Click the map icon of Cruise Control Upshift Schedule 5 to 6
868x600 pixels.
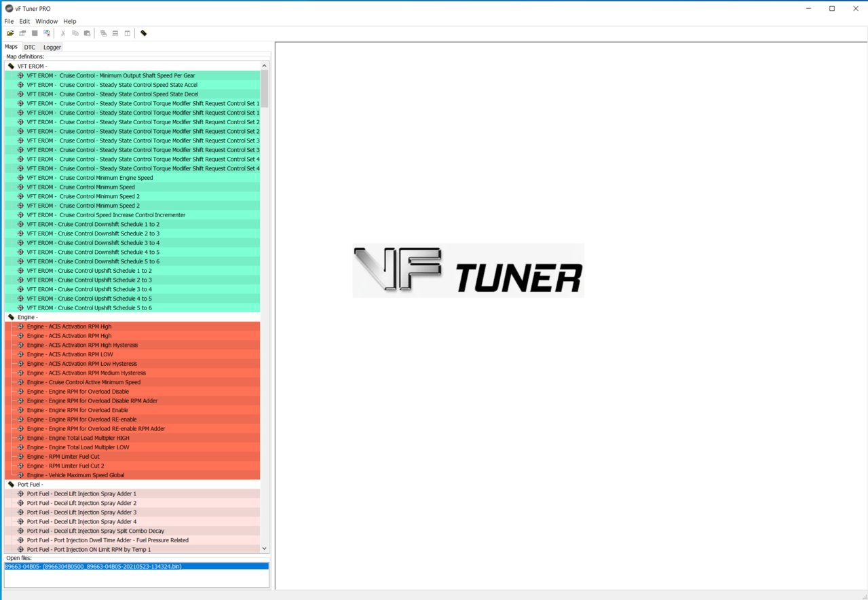point(20,308)
